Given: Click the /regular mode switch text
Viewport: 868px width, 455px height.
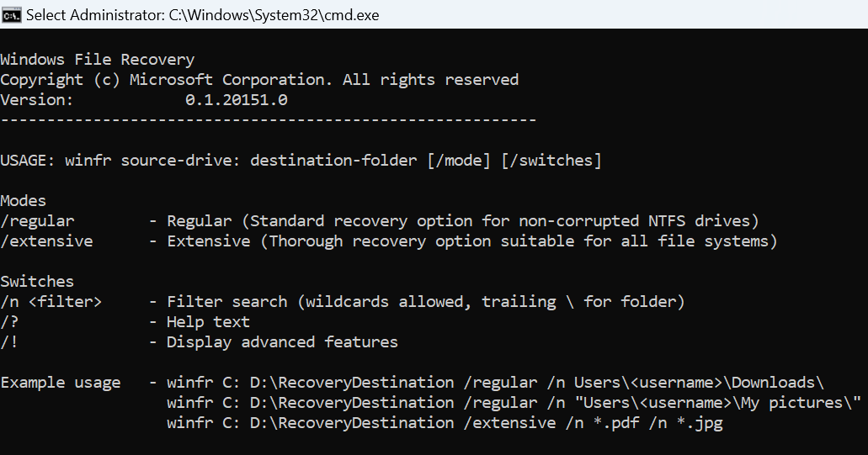Looking at the screenshot, I should tap(37, 221).
